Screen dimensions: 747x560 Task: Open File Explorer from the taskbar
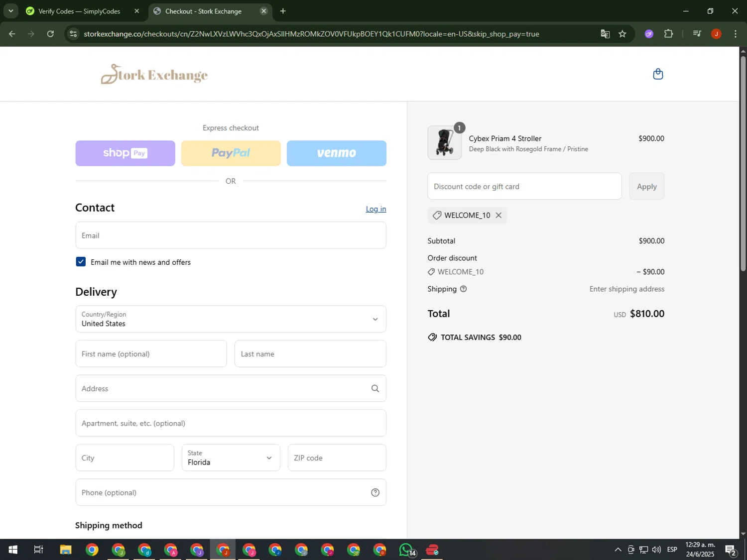pos(66,550)
